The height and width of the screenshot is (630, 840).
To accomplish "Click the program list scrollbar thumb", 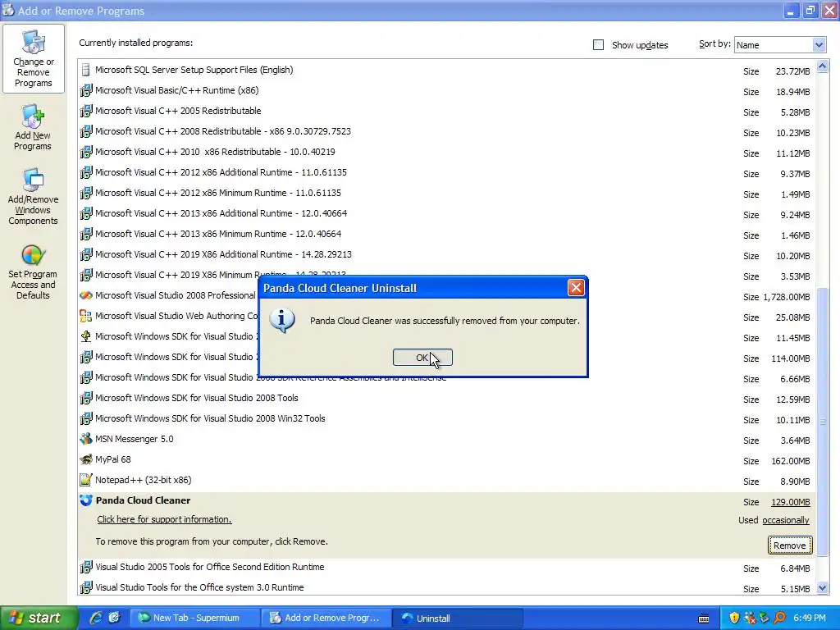I will click(822, 421).
